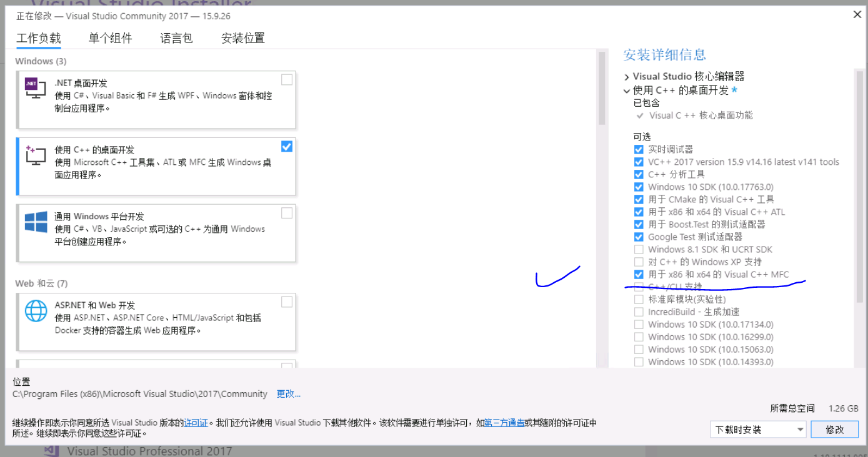Click Visual Studio logo icon beside Professional 2017
This screenshot has height=457, width=868.
[51, 451]
